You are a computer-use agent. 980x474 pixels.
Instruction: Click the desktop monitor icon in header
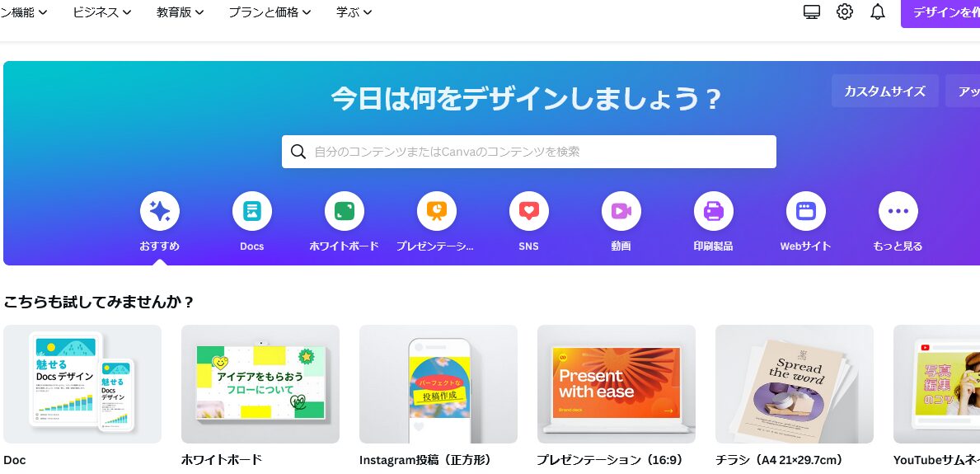click(x=812, y=12)
